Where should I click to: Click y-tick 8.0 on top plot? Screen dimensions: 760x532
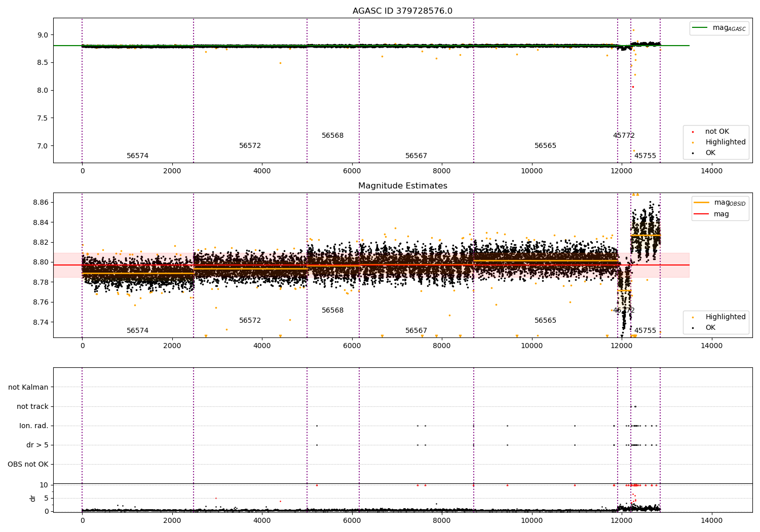pos(43,90)
